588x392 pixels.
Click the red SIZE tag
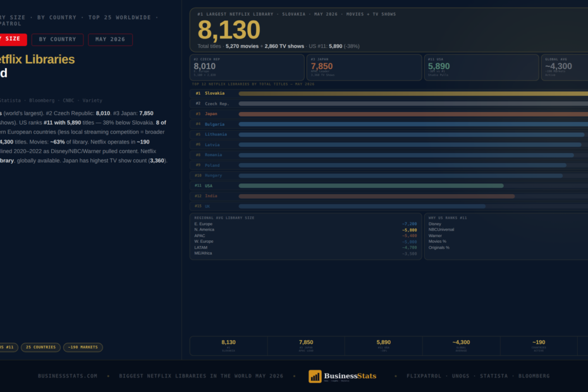[13, 39]
